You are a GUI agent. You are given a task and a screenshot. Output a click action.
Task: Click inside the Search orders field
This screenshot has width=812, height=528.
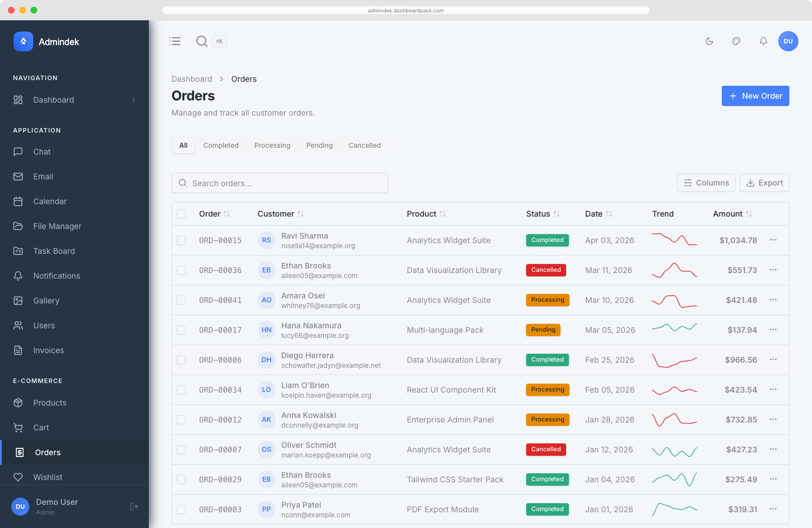point(279,183)
